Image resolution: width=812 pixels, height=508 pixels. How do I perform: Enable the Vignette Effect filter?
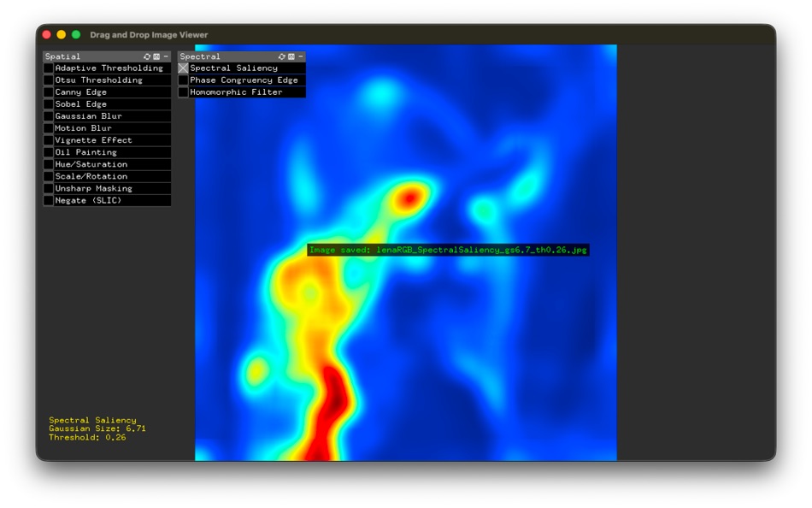(x=50, y=139)
